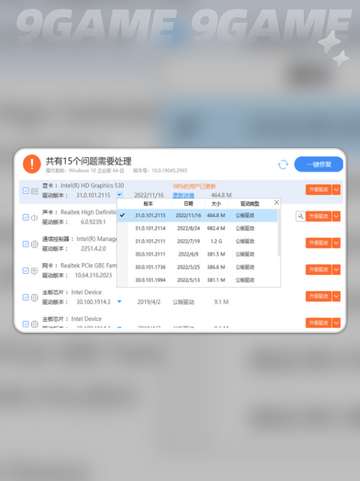Click the gear icon in the last cut-off Intel Device row
Screen dimensions: 360x481
pyautogui.click(x=34, y=324)
